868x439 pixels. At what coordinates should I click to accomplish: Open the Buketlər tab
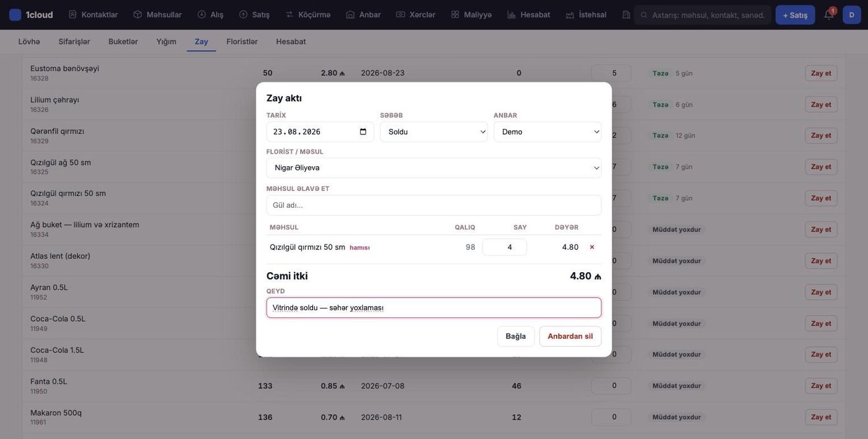click(123, 42)
